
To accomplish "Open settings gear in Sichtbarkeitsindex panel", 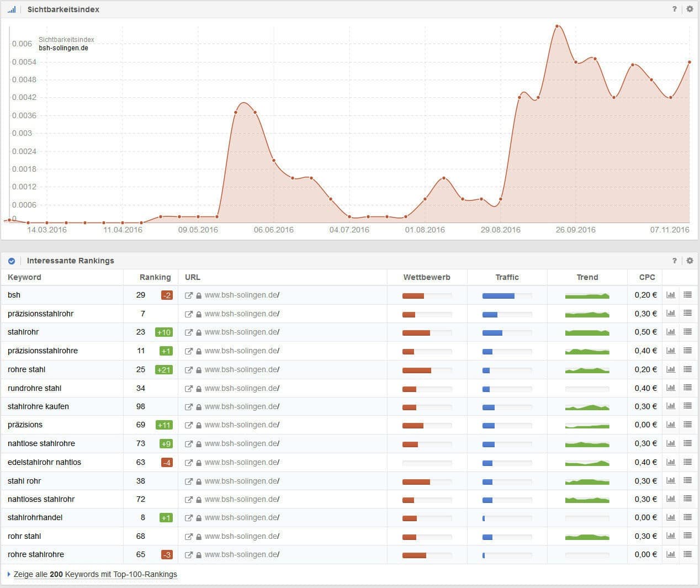I will [x=690, y=9].
